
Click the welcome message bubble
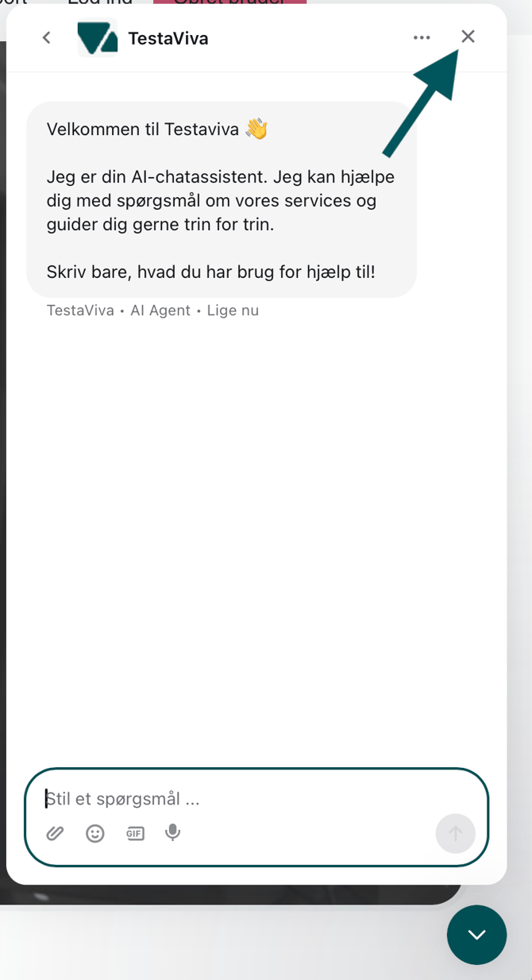(221, 200)
